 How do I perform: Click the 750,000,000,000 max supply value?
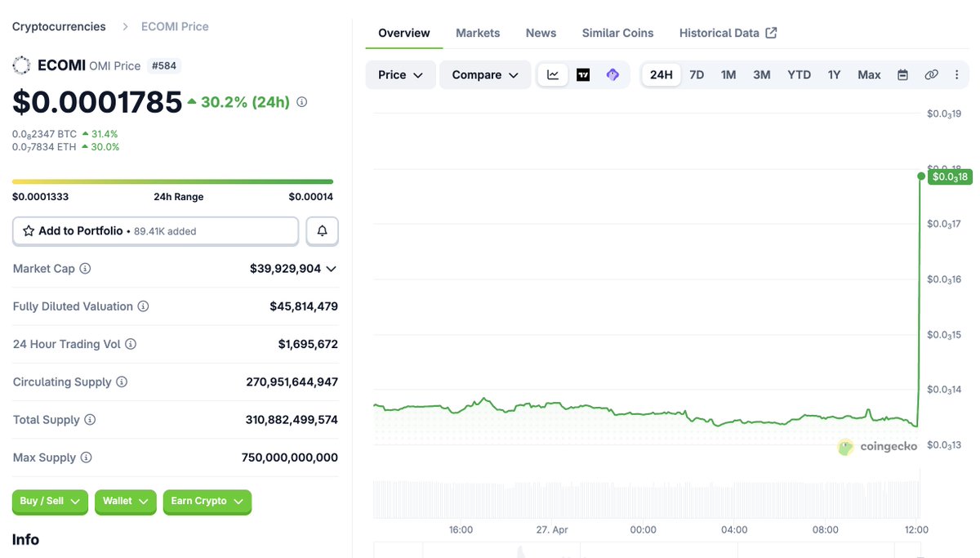(x=290, y=458)
